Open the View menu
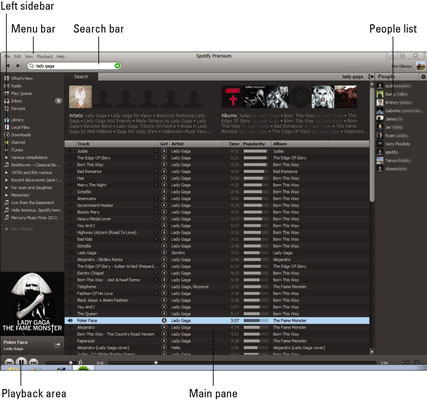 point(29,57)
